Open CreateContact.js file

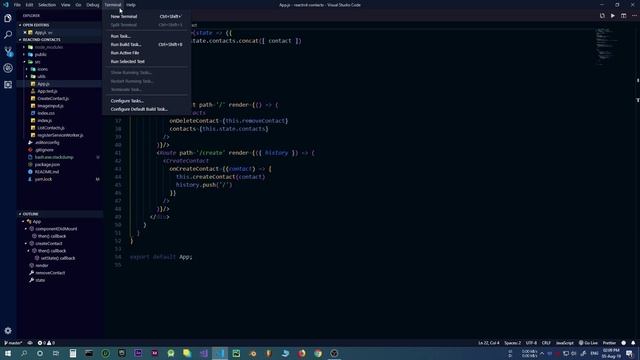click(x=53, y=98)
